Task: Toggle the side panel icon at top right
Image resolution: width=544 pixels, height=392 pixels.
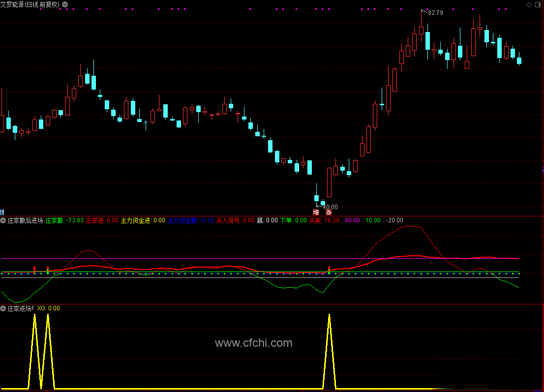Action: pyautogui.click(x=538, y=4)
